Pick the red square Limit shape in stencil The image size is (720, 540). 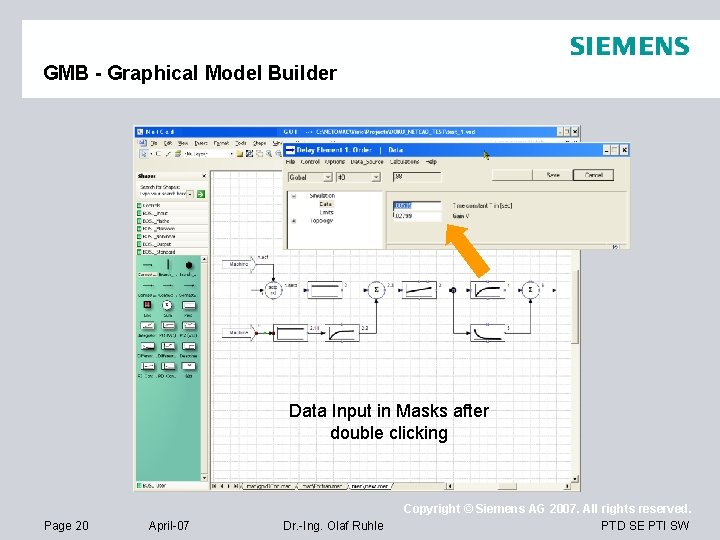click(x=147, y=305)
